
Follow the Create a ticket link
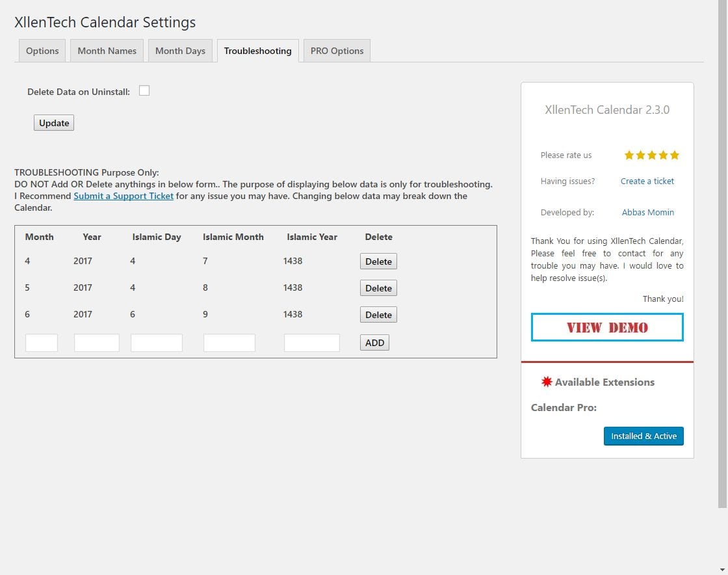click(647, 181)
